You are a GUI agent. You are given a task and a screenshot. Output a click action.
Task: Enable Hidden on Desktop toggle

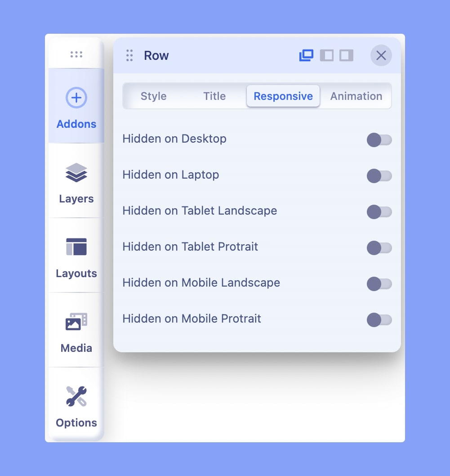(379, 140)
